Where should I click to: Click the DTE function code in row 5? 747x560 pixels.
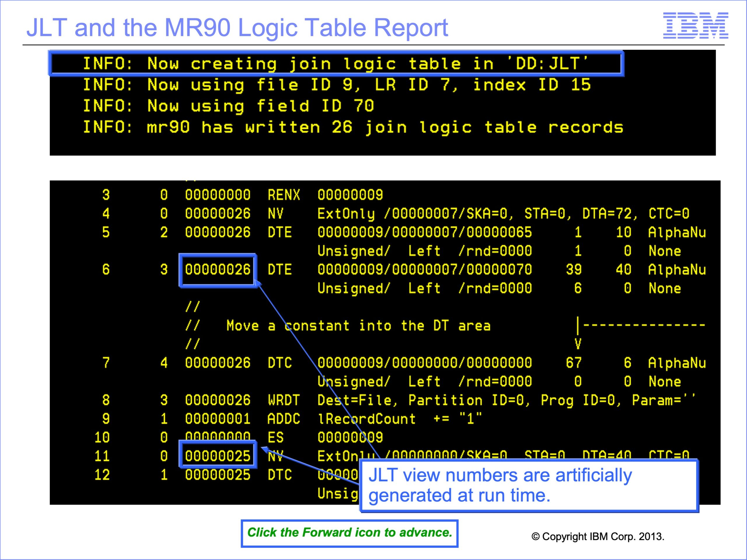point(280,232)
